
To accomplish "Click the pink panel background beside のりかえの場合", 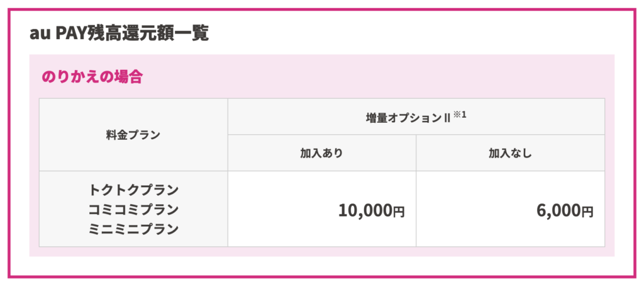I will [x=370, y=77].
